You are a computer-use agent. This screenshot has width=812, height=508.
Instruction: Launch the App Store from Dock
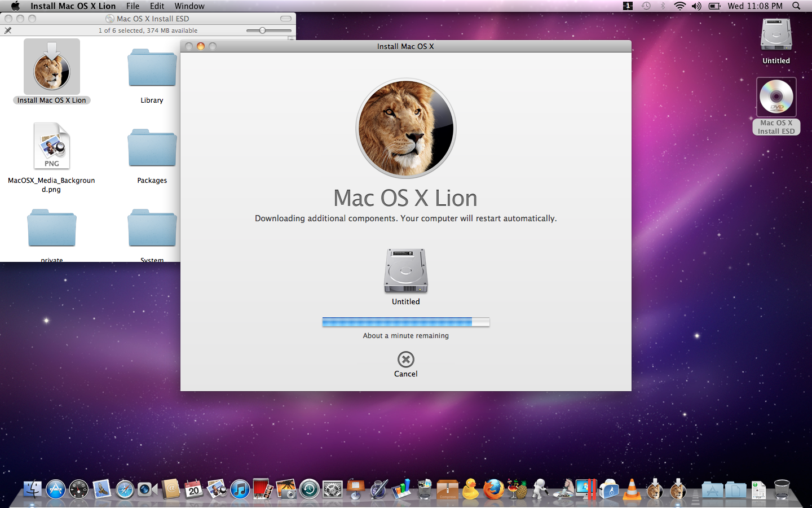[56, 489]
